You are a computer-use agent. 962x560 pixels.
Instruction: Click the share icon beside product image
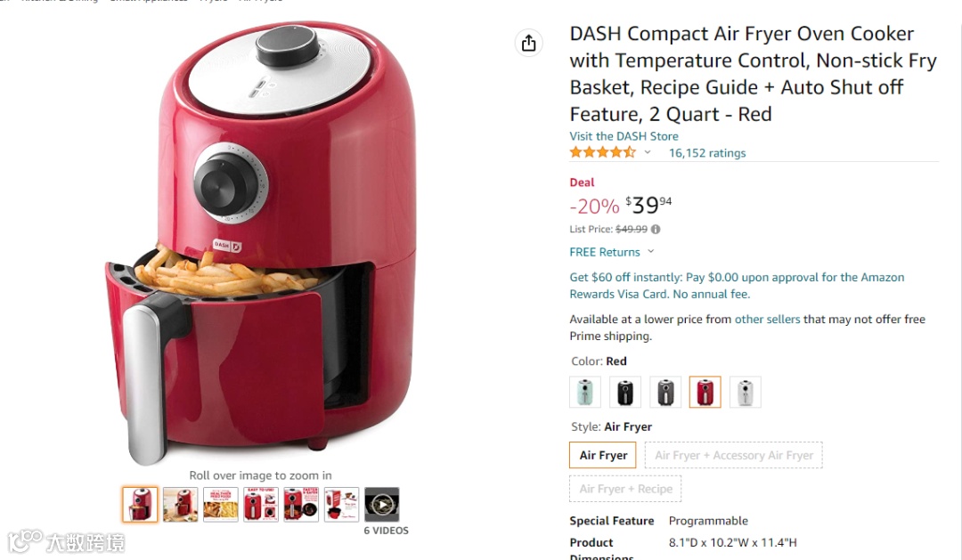click(x=528, y=43)
